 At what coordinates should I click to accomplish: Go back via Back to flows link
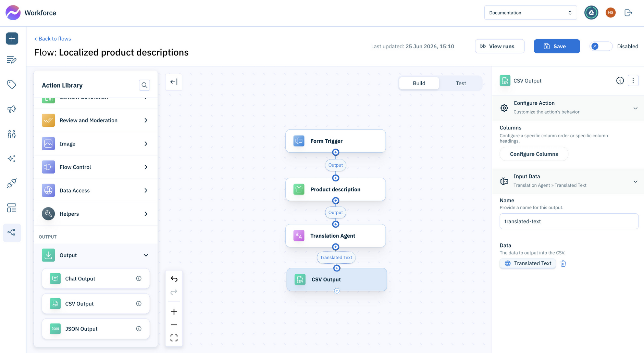(53, 39)
